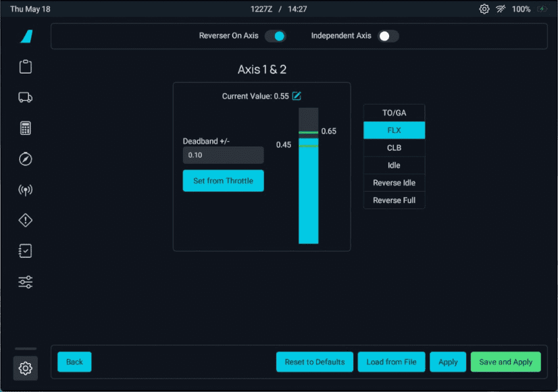
Task: Select the TO/GA detent tab
Action: (x=394, y=113)
